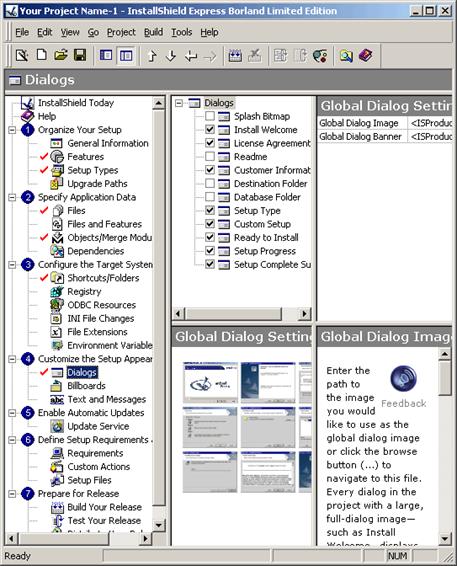457x566 pixels.
Task: Click the Install Welcome preview thumbnail
Action: click(x=268, y=382)
